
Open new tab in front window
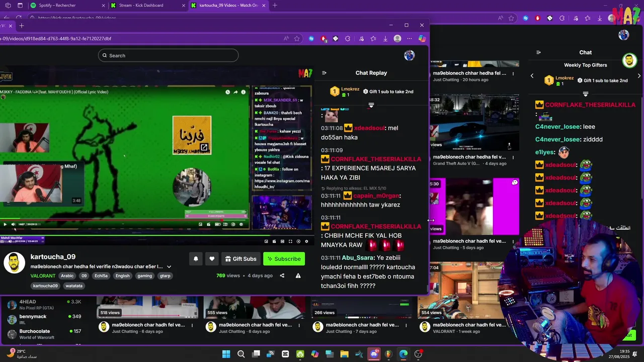coord(22,26)
